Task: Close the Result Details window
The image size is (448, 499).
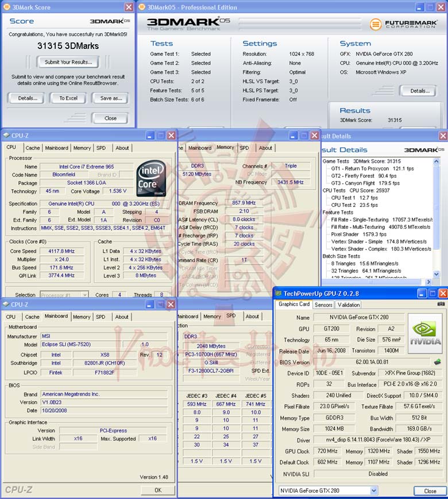Action: coord(443,136)
